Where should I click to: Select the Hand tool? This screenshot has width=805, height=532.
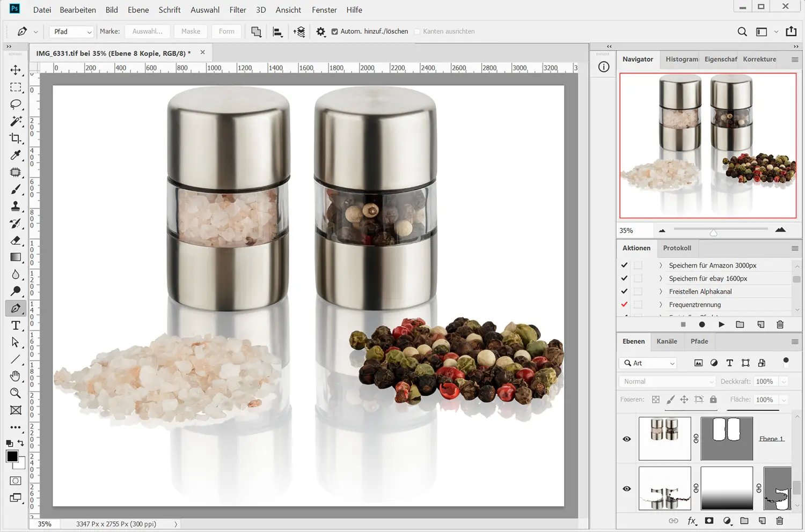pyautogui.click(x=16, y=376)
